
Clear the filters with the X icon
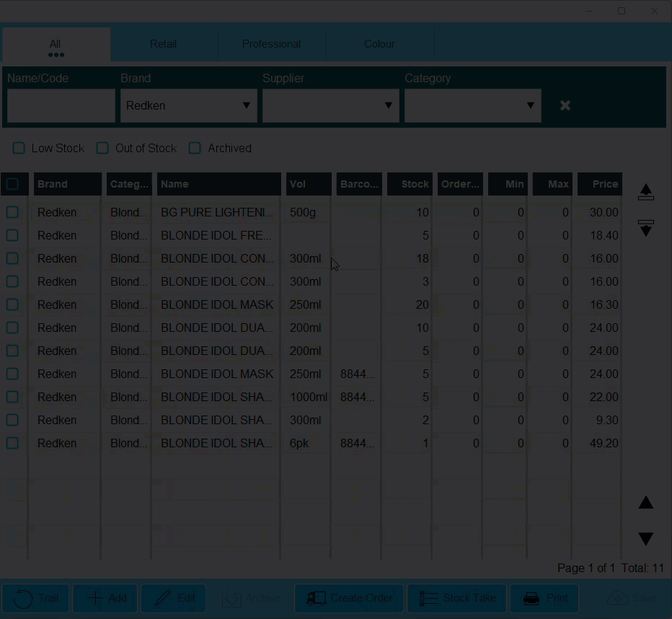tap(565, 105)
